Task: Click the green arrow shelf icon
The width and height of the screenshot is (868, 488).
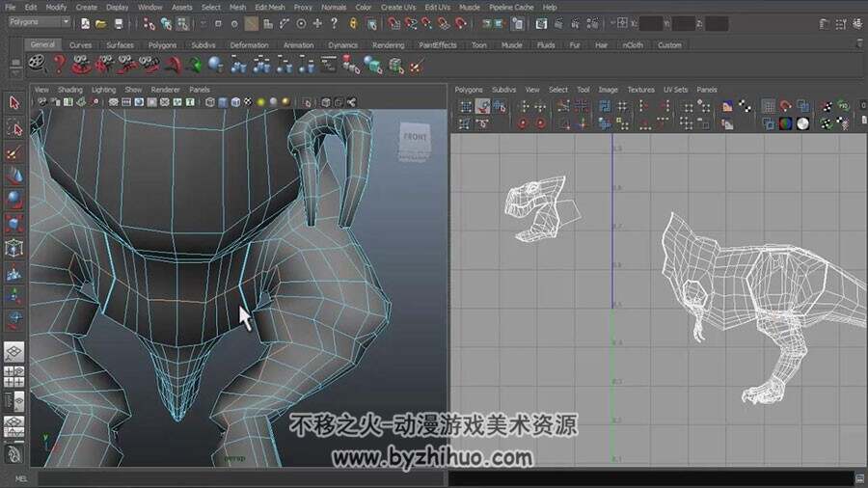Action: point(194,65)
